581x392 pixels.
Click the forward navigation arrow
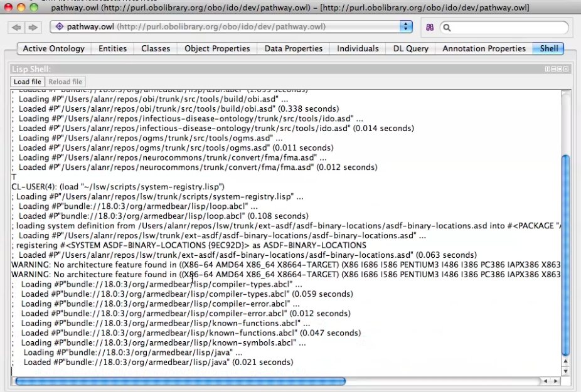33,28
